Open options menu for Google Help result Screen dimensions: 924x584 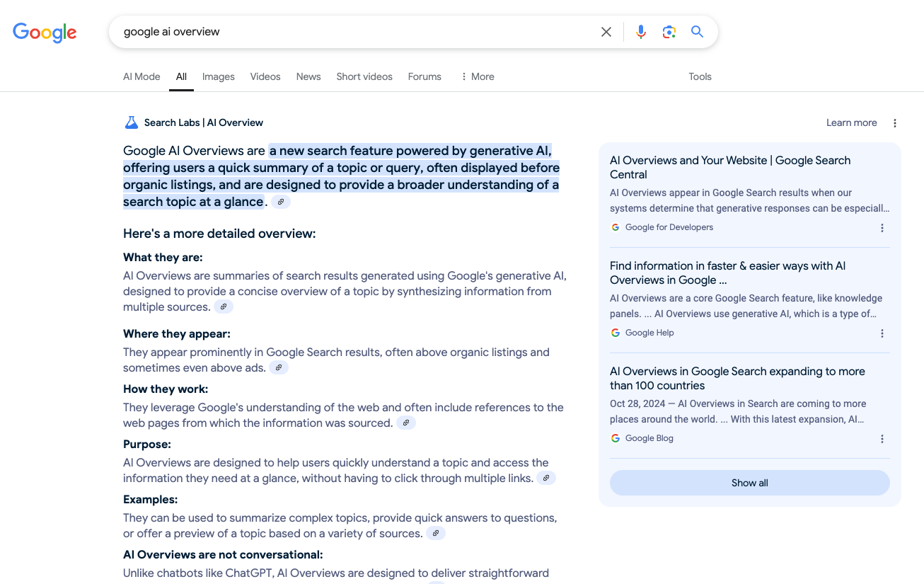click(882, 333)
